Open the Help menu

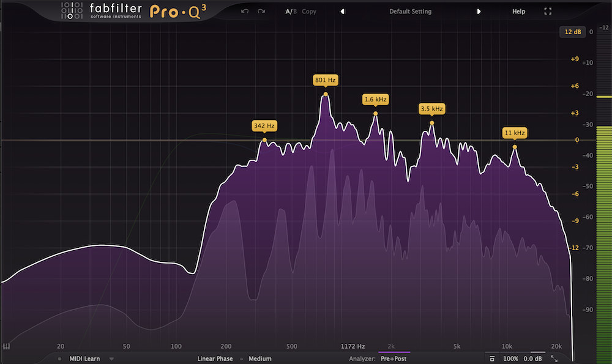pos(519,12)
